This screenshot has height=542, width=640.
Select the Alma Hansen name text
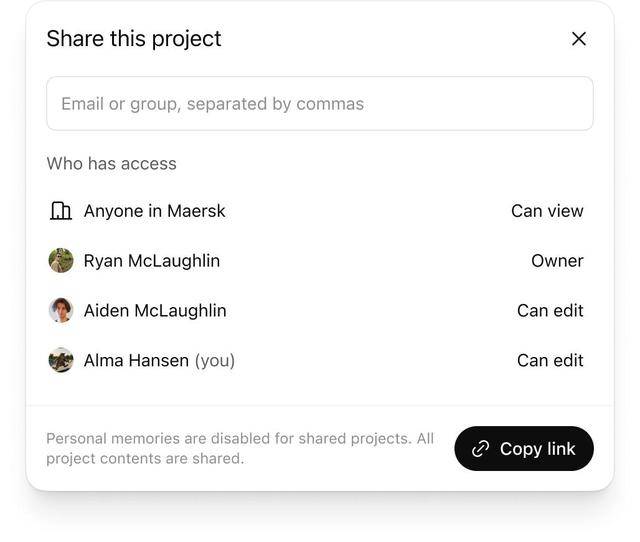click(136, 360)
